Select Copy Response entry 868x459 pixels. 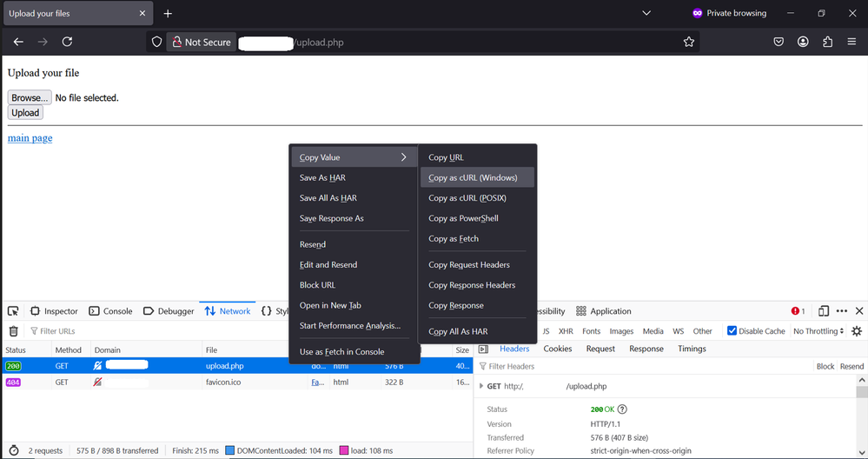[x=477, y=306]
